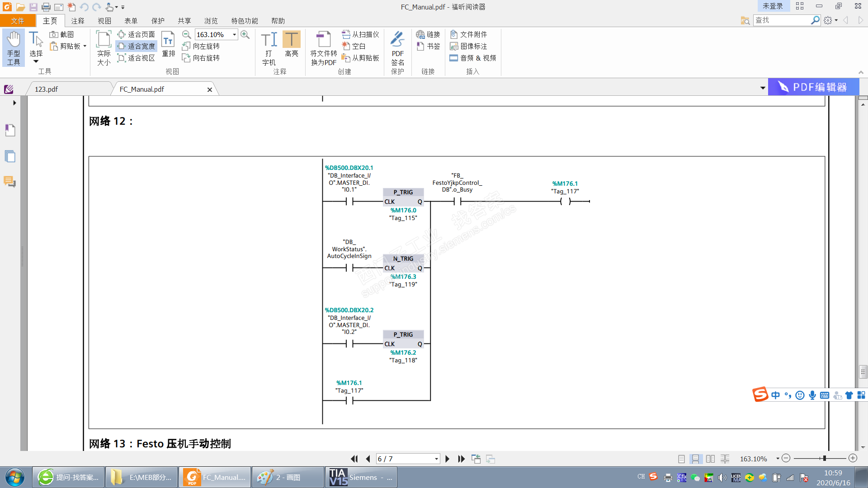
Task: Select the Hand tool
Action: (14, 48)
